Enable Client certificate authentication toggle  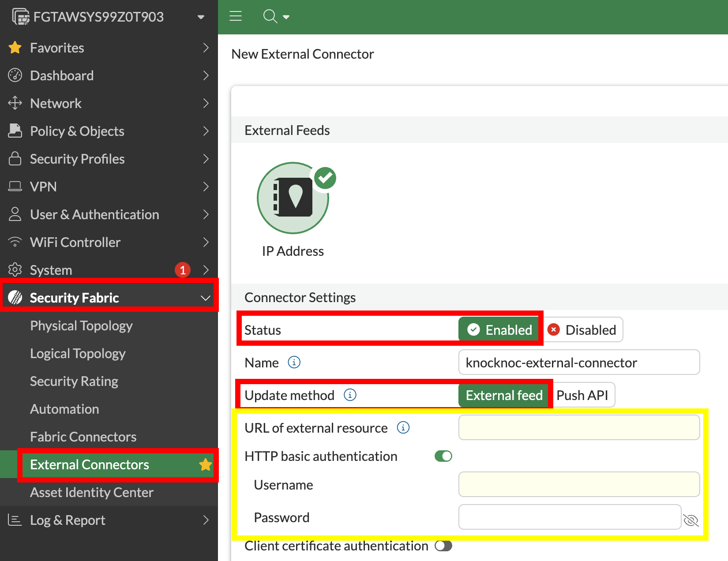coord(443,546)
